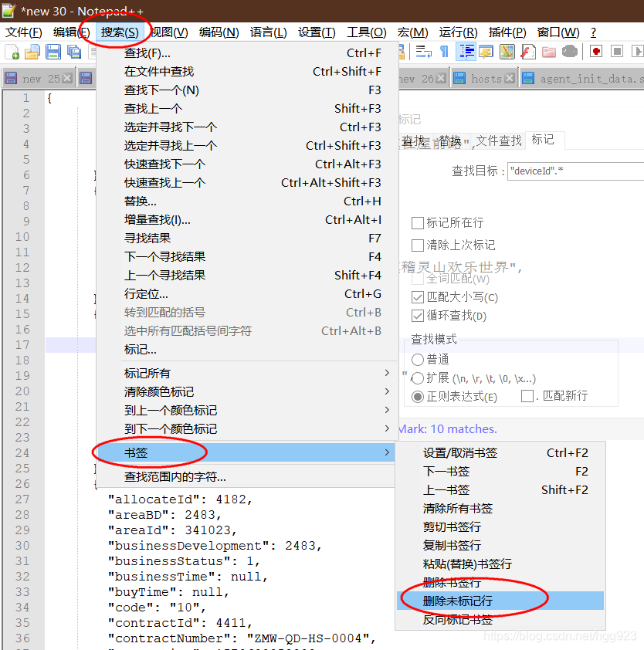
Task: Uncheck the 循环查找(D) checkbox
Action: (x=417, y=316)
